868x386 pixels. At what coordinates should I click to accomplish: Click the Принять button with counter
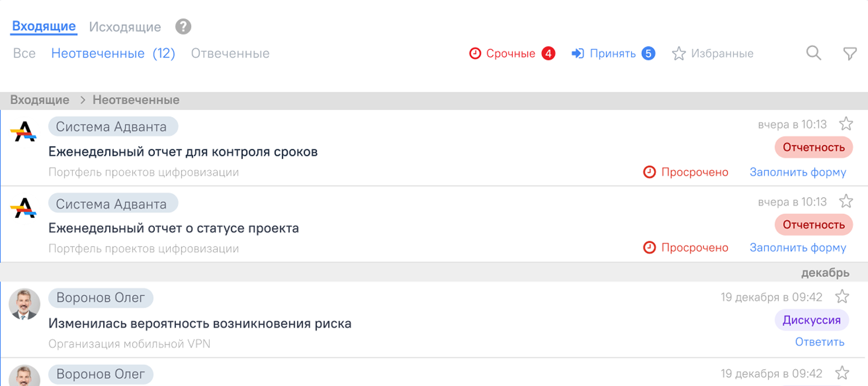coord(612,54)
